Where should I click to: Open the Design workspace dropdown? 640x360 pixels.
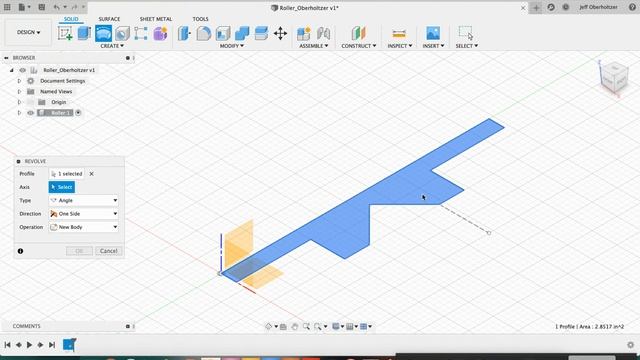28,32
